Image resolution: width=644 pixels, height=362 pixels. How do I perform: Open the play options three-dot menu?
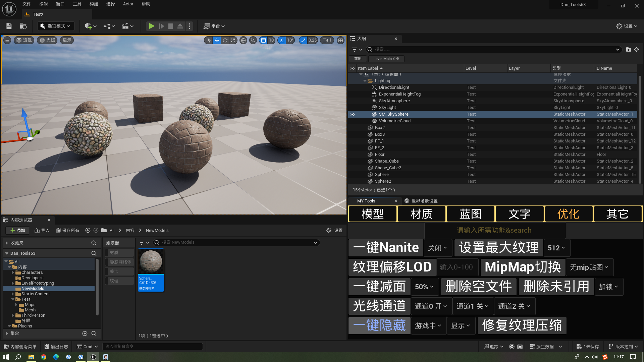(x=190, y=26)
